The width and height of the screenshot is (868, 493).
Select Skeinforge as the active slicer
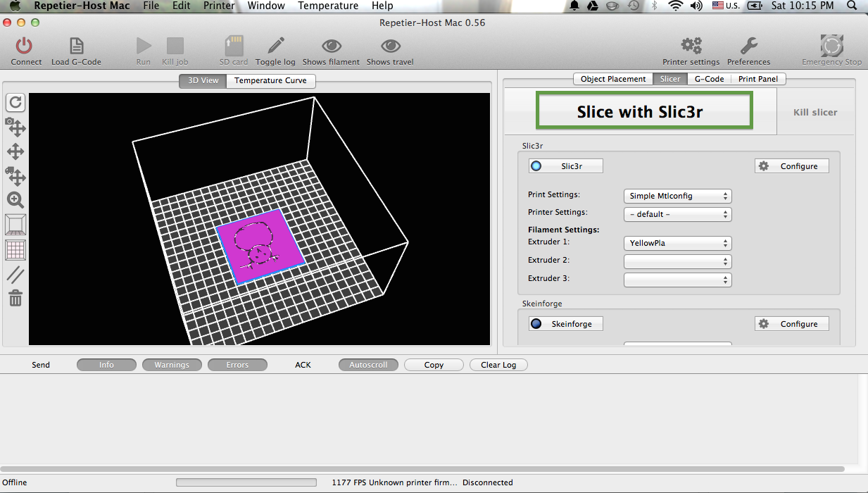(x=566, y=324)
